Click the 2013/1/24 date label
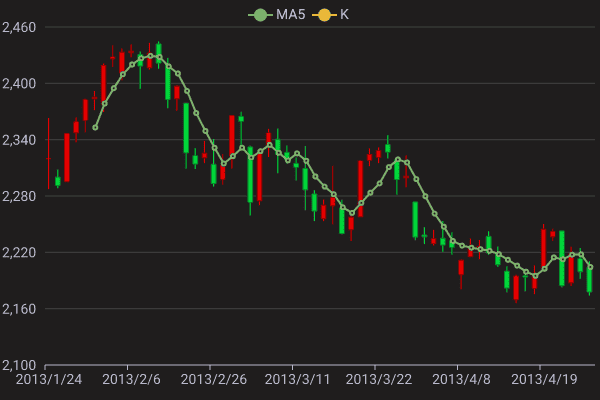 click(49, 379)
